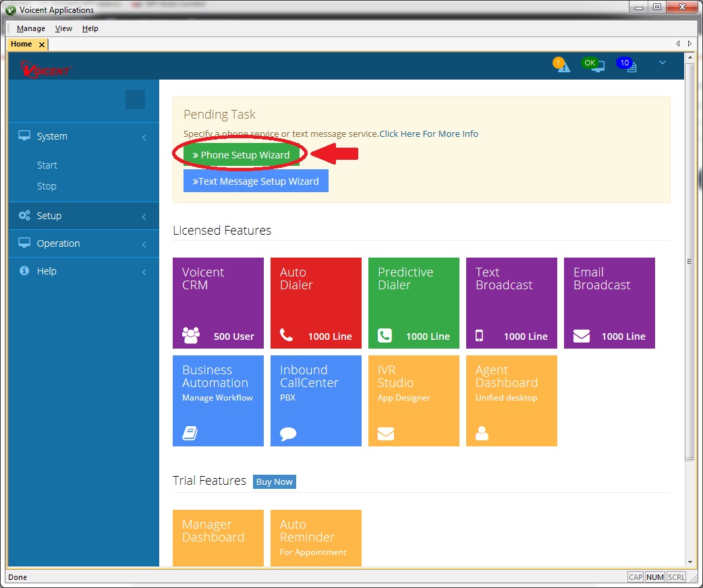Click the document icon with badge 10
The width and height of the screenshot is (703, 588).
click(629, 65)
